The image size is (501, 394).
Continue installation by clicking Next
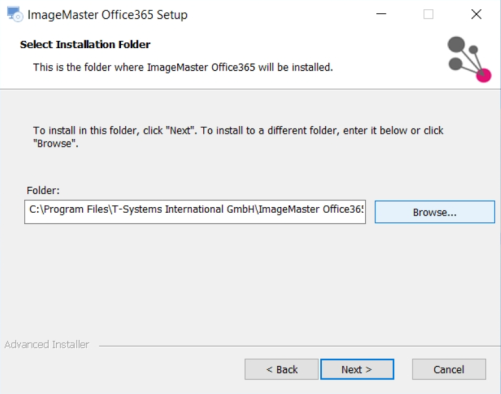click(x=357, y=369)
